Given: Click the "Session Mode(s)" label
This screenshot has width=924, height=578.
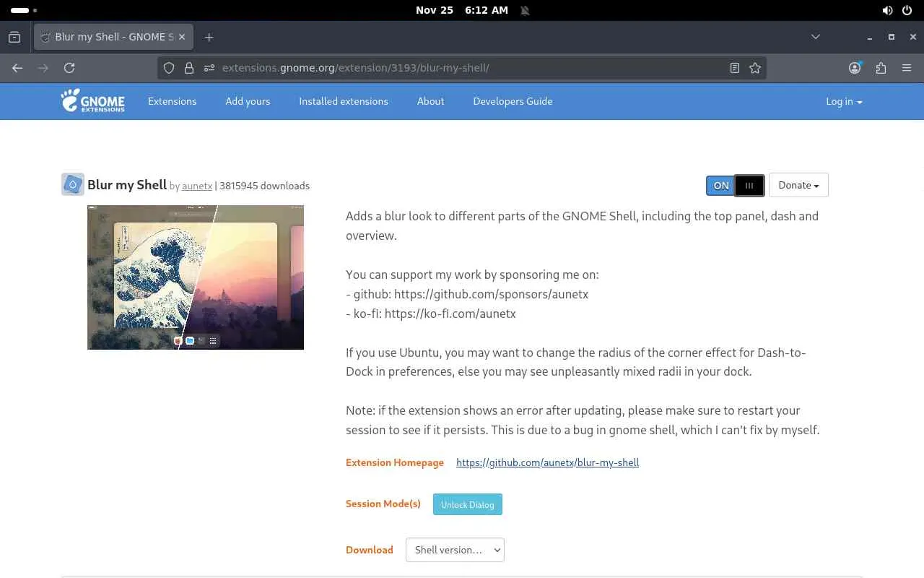Looking at the screenshot, I should coord(383,504).
